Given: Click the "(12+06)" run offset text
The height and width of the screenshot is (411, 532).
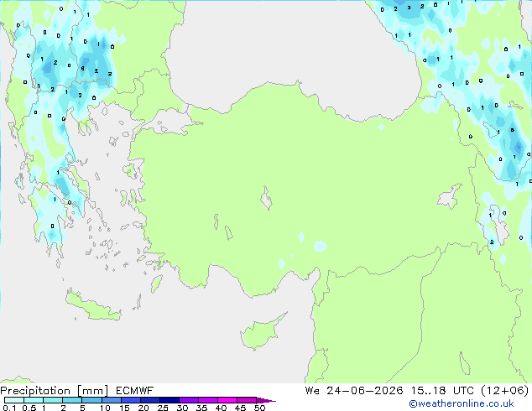Looking at the screenshot, I should coord(505,391).
